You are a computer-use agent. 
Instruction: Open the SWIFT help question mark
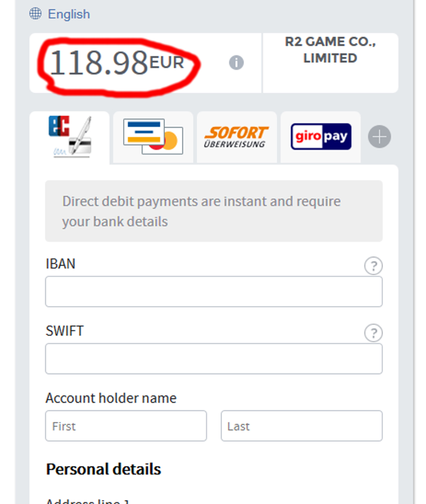[373, 333]
